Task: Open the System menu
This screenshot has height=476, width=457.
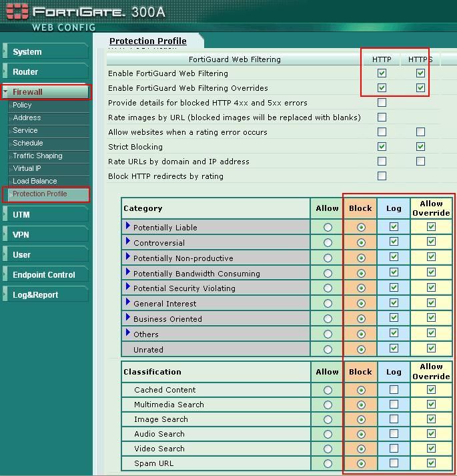Action: pyautogui.click(x=46, y=51)
